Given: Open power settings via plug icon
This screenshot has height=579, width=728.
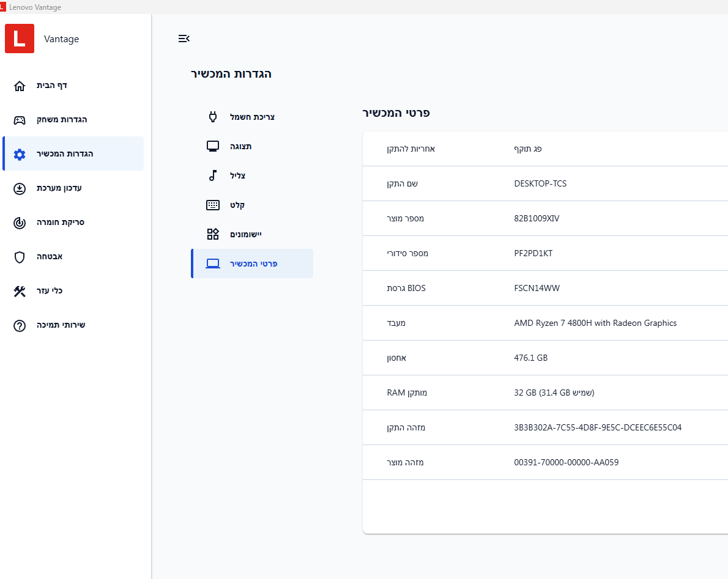Looking at the screenshot, I should (x=213, y=117).
